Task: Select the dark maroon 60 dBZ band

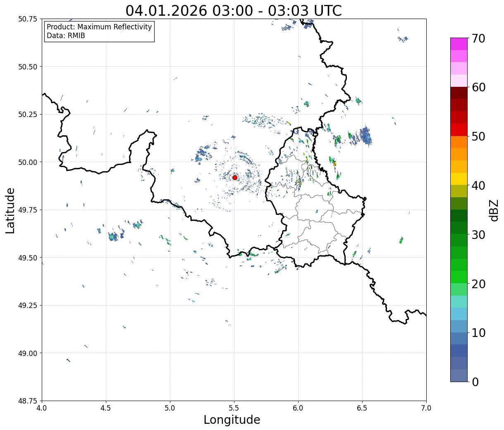Action: (x=459, y=93)
